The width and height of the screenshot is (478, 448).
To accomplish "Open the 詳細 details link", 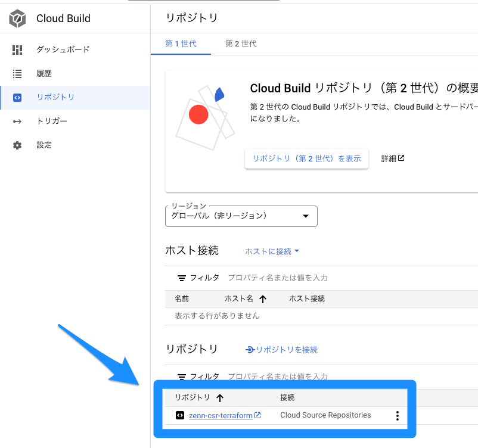I will point(393,158).
